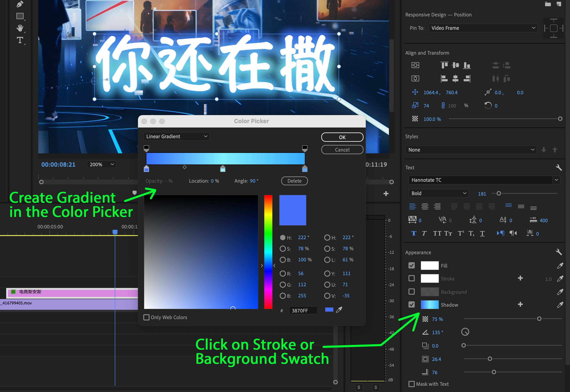Click the Delete button for gradient stop
This screenshot has height=392, width=570.
point(294,181)
